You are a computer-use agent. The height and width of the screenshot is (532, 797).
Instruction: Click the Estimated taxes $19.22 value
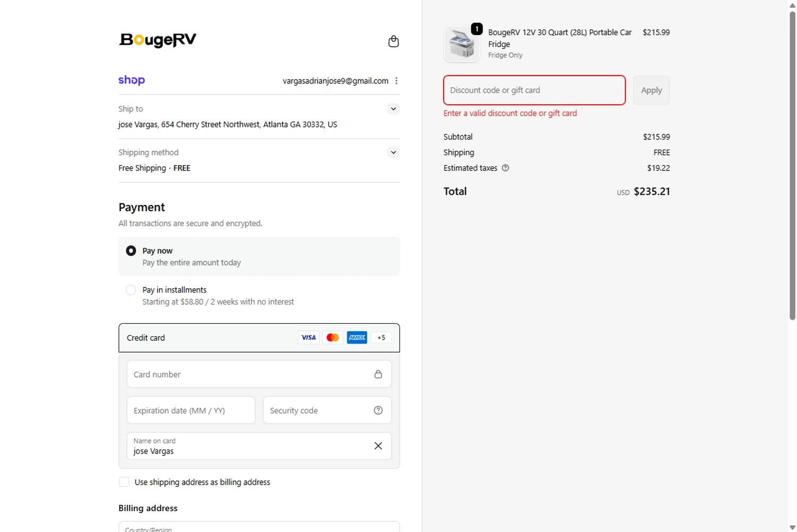(658, 168)
